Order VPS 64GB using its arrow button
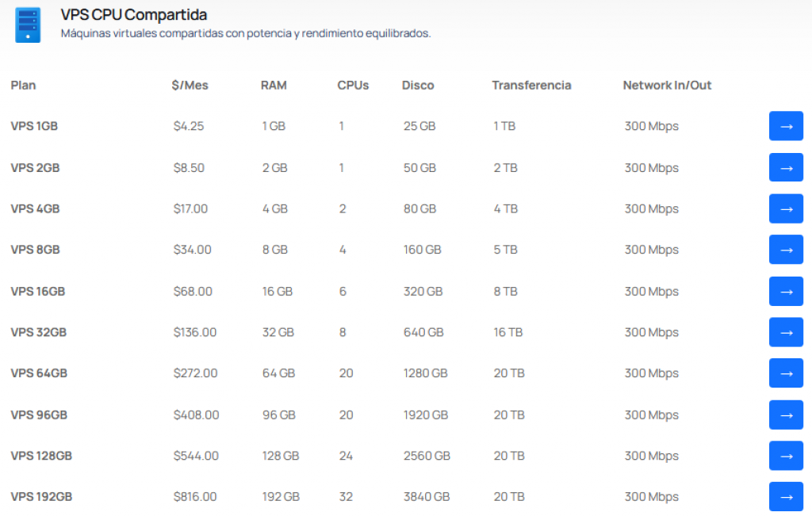Screen dimensions: 812x516 point(786,373)
